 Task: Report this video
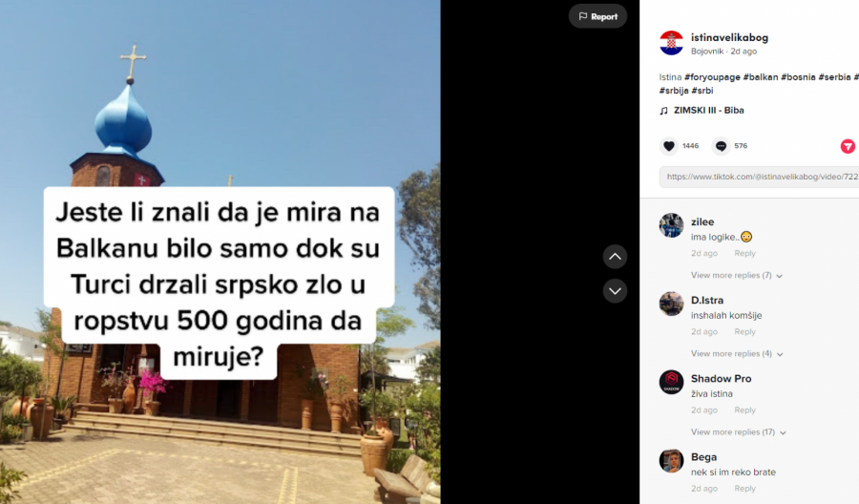pos(597,16)
